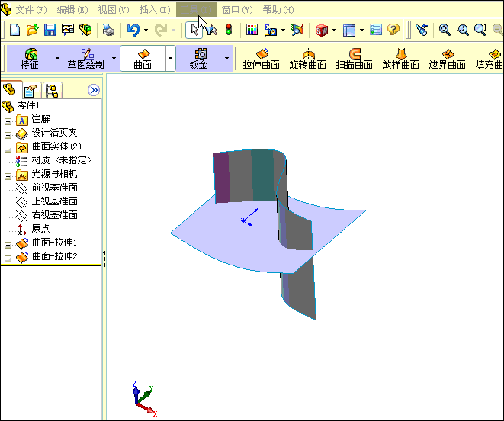The width and height of the screenshot is (504, 421).
Task: Save the part with the floppy icon
Action: click(50, 30)
